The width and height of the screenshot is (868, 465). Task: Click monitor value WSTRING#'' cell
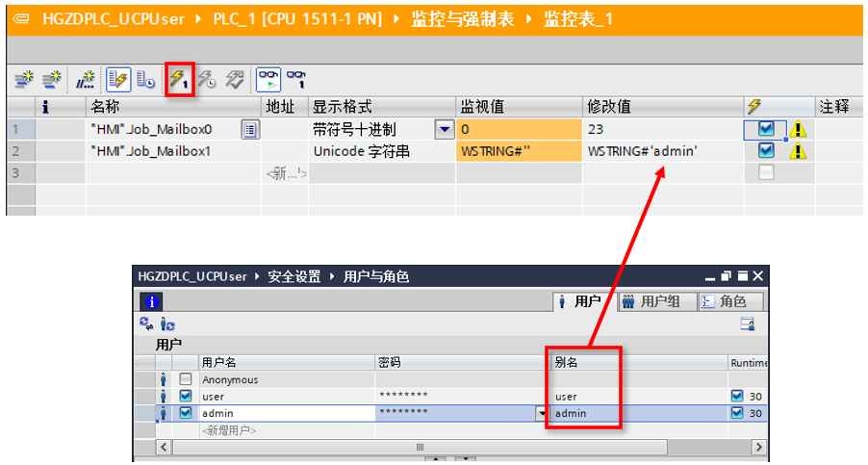519,151
